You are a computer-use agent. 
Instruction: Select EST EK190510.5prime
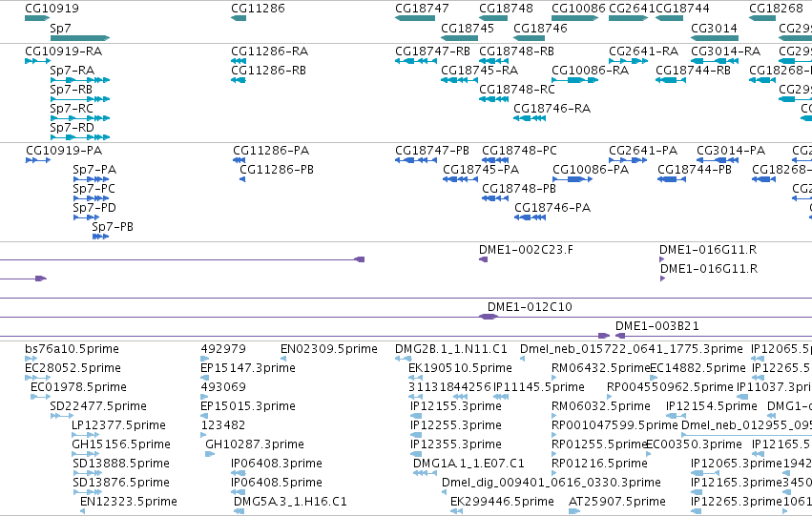tap(460, 368)
